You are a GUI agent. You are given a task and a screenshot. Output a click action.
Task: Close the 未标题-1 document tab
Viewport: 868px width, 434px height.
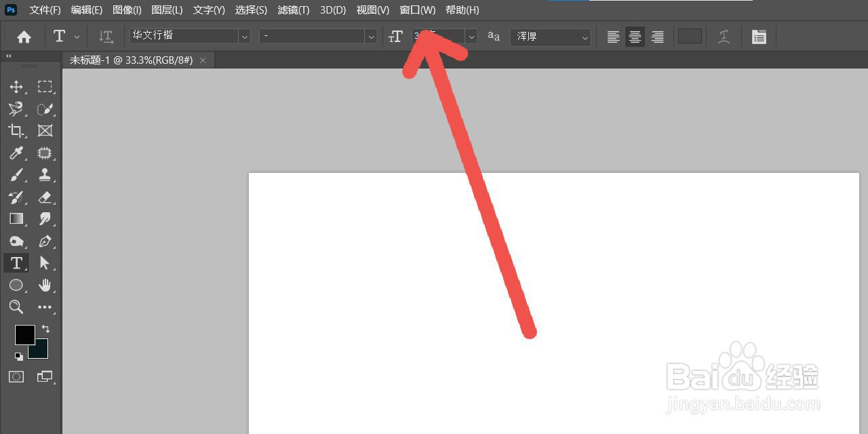tap(203, 60)
